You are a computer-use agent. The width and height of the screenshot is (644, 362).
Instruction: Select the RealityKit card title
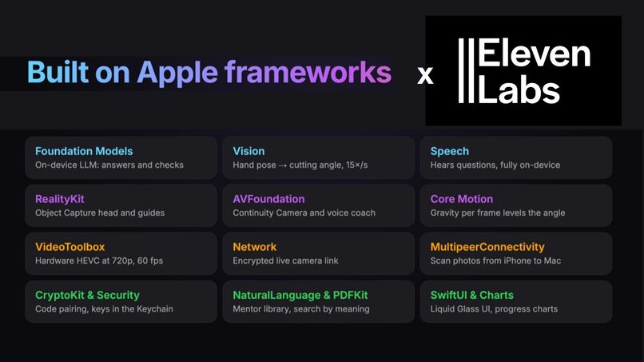click(60, 199)
